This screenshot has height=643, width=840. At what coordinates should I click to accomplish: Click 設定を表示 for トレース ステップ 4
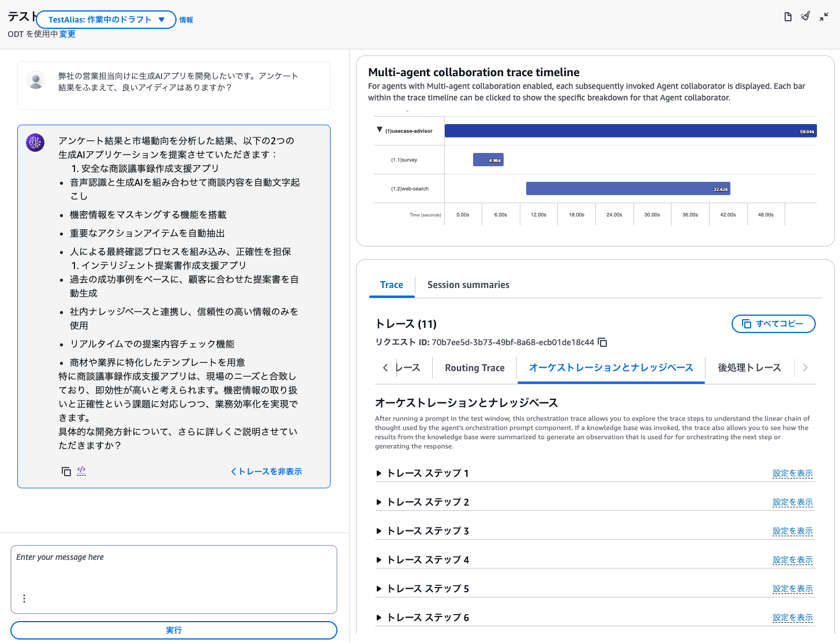(x=793, y=560)
